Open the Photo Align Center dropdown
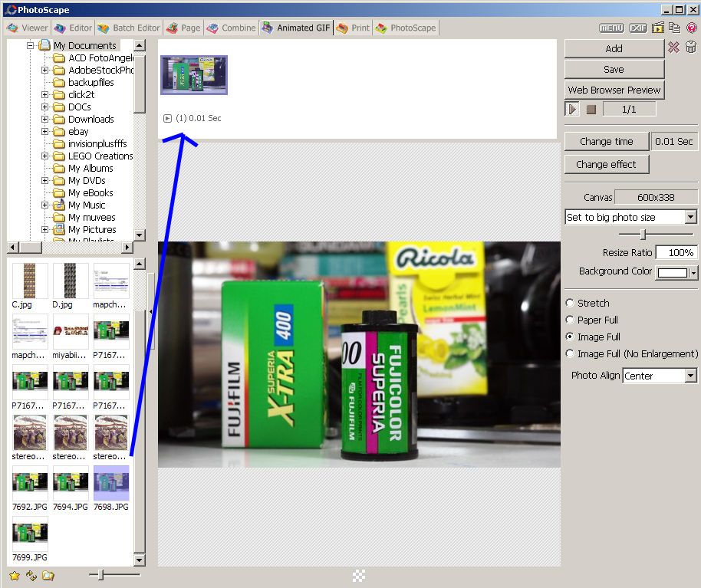The width and height of the screenshot is (701, 588). (x=691, y=376)
